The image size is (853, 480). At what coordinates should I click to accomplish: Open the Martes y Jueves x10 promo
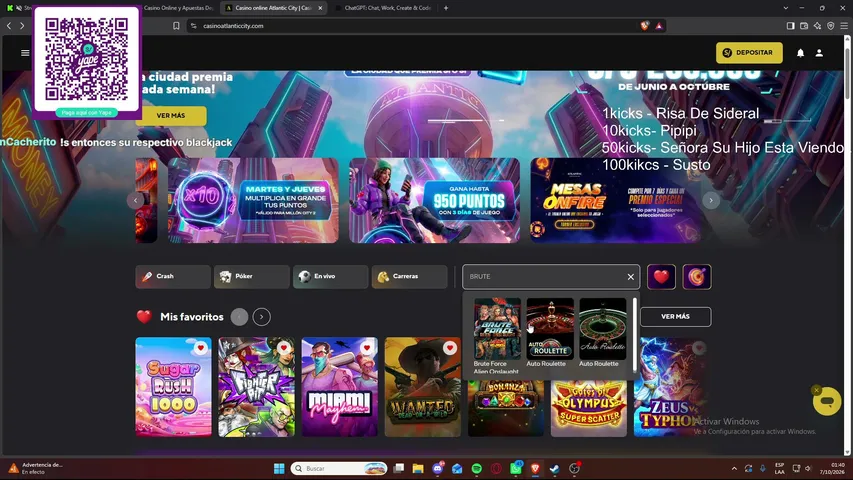tap(253, 200)
